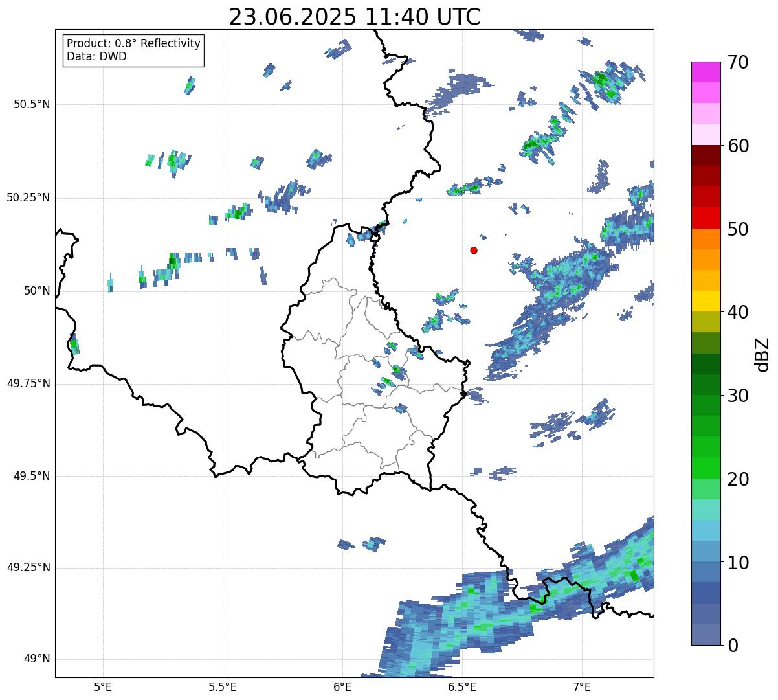Click the Product: 0.8° Reflectivity label
This screenshot has height=700, width=778.
pos(134,43)
